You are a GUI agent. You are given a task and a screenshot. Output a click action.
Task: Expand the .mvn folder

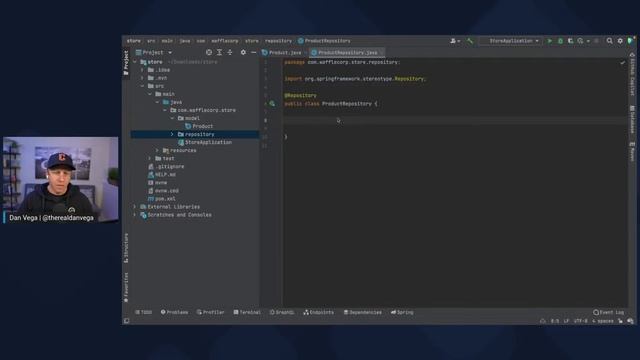(x=142, y=78)
